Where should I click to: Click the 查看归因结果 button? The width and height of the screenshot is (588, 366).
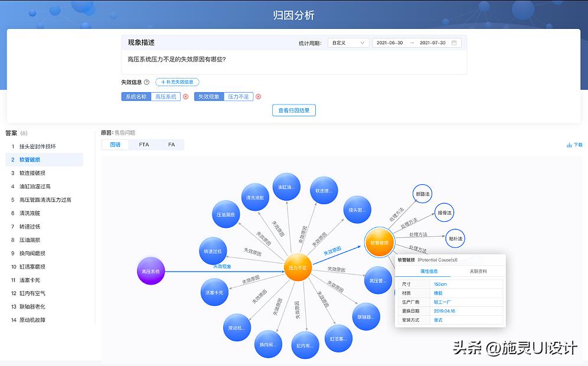point(293,110)
